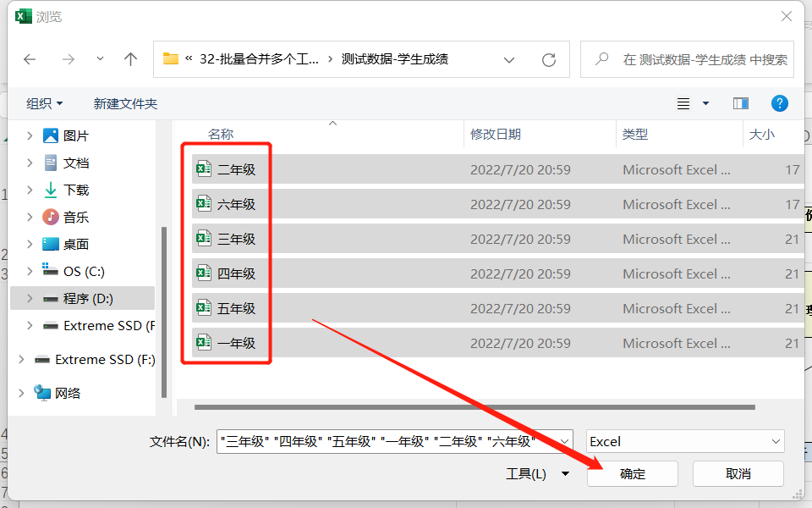This screenshot has width=812, height=508.
Task: Click the horizontal scrollbar of file list
Action: [475, 407]
